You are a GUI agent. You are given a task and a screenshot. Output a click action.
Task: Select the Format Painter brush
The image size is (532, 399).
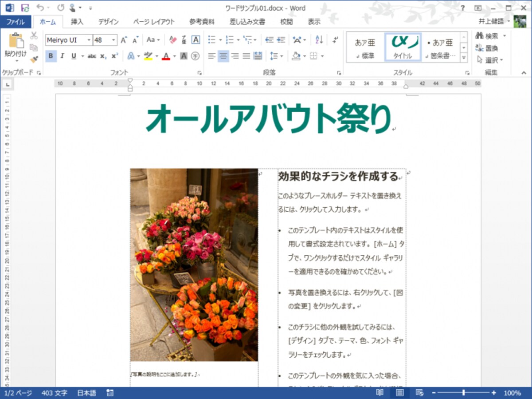click(x=34, y=59)
